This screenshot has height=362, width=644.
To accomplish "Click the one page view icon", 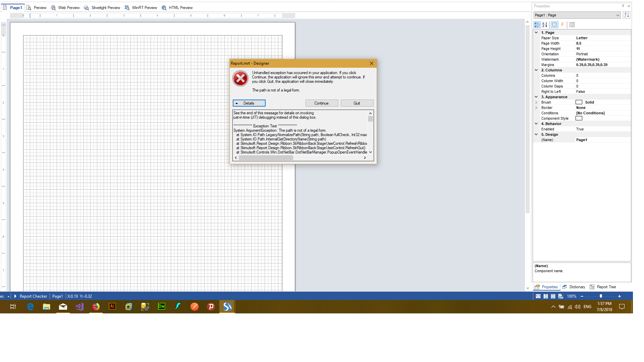I will (x=553, y=296).
